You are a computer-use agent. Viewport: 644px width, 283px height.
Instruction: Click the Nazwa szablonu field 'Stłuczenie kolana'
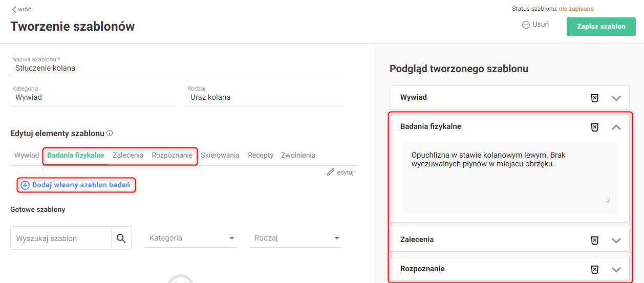tap(177, 68)
